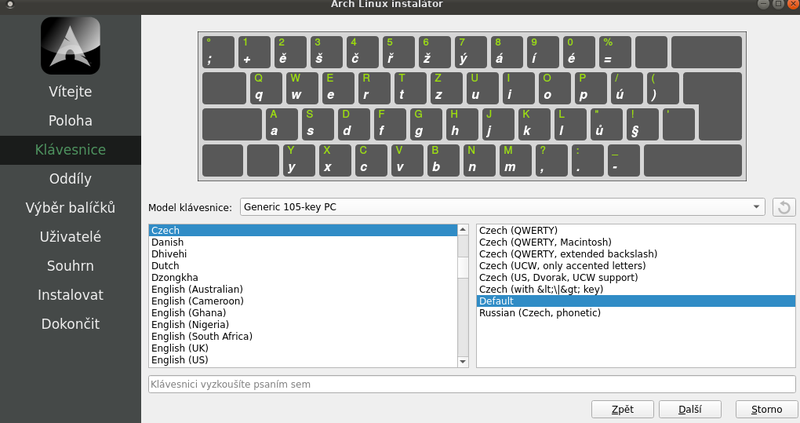Open the Oddíly step in sidebar
Image resolution: width=800 pixels, height=423 pixels.
click(70, 179)
